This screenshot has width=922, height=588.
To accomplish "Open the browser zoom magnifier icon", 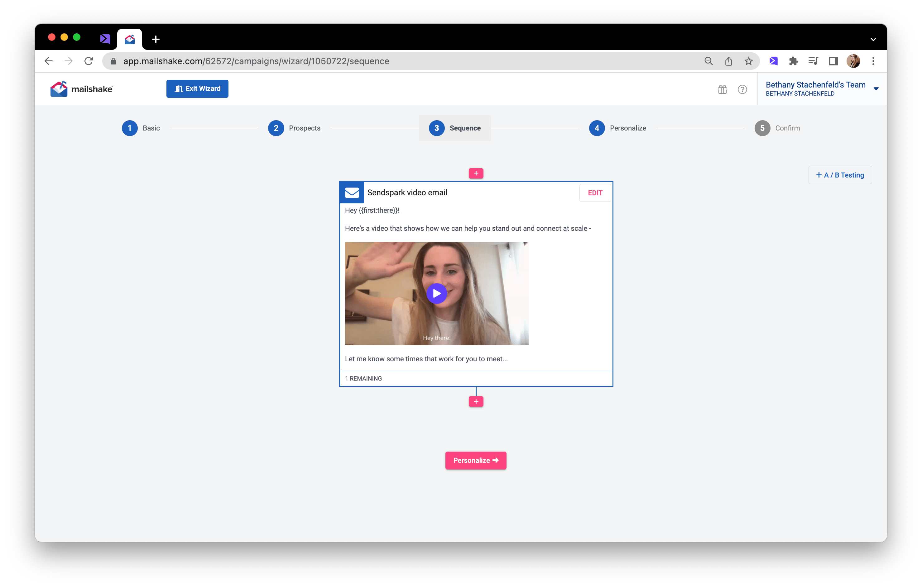I will tap(709, 61).
